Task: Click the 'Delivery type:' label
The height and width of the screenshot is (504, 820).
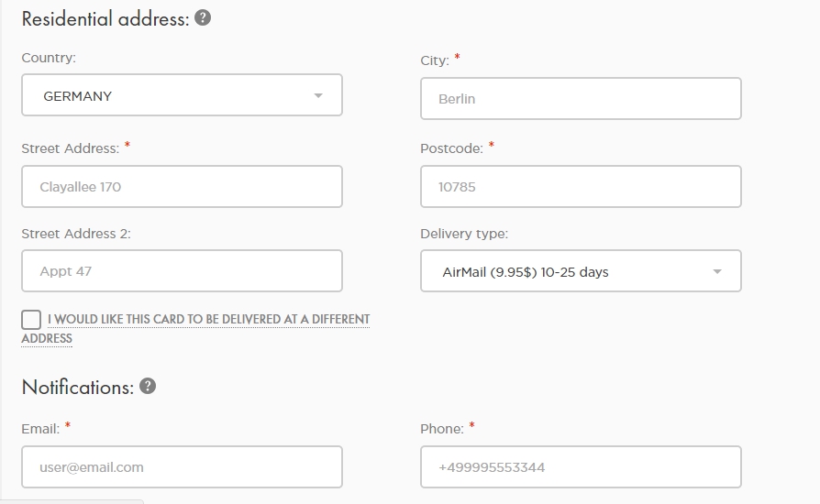Action: pyautogui.click(x=464, y=234)
